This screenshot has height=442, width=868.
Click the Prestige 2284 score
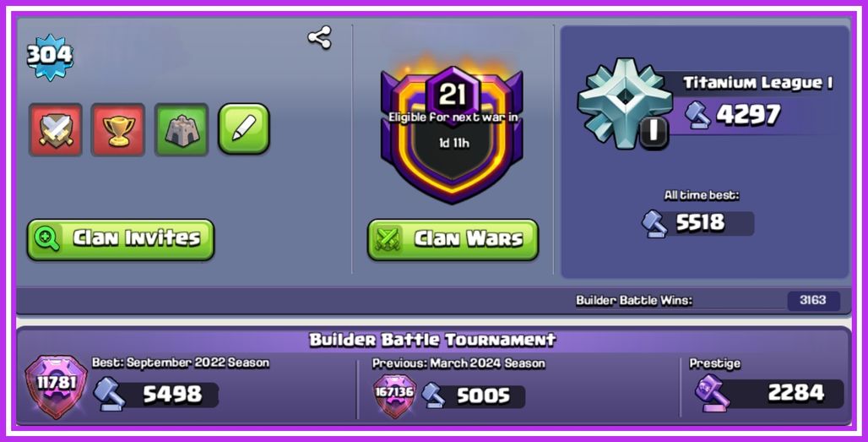coord(796,393)
